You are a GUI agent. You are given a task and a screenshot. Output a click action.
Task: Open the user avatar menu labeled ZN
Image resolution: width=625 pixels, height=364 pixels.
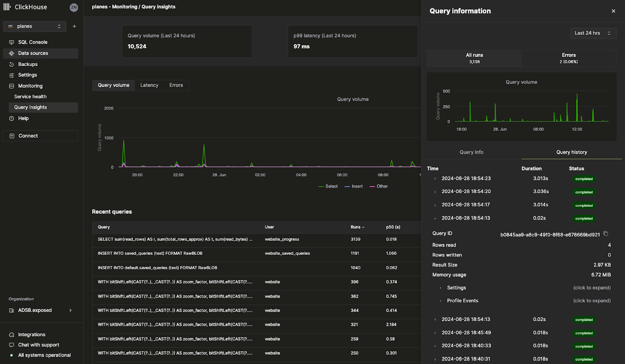pos(74,7)
